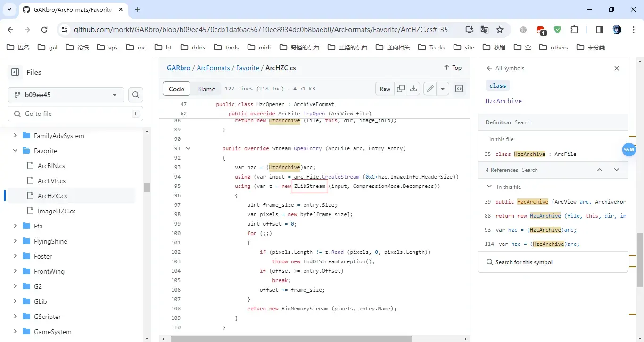Click the search files magnifier button

(136, 95)
